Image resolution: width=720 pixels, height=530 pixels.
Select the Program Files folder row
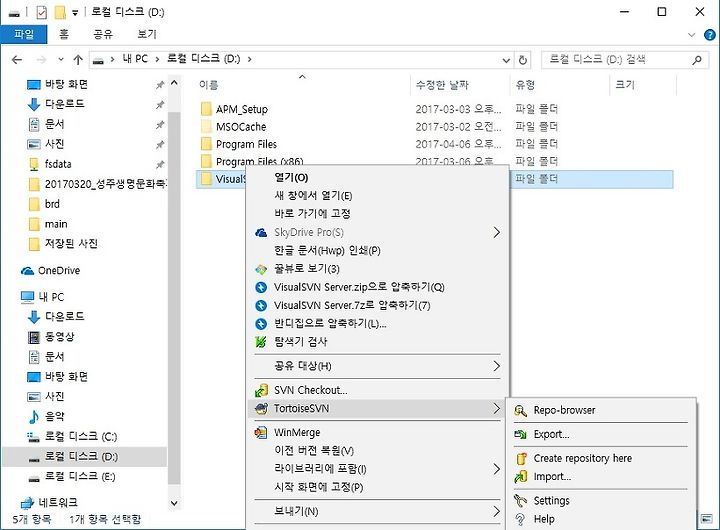[436, 144]
